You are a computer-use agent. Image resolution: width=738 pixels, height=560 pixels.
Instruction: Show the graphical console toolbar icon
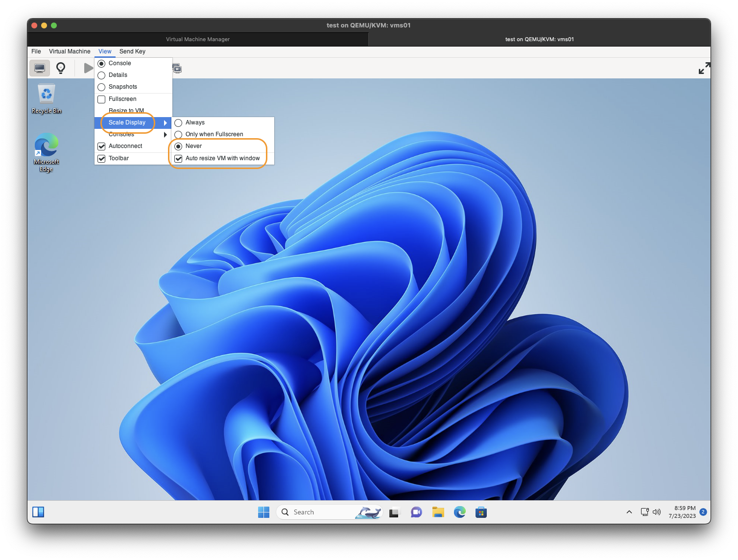pos(40,68)
